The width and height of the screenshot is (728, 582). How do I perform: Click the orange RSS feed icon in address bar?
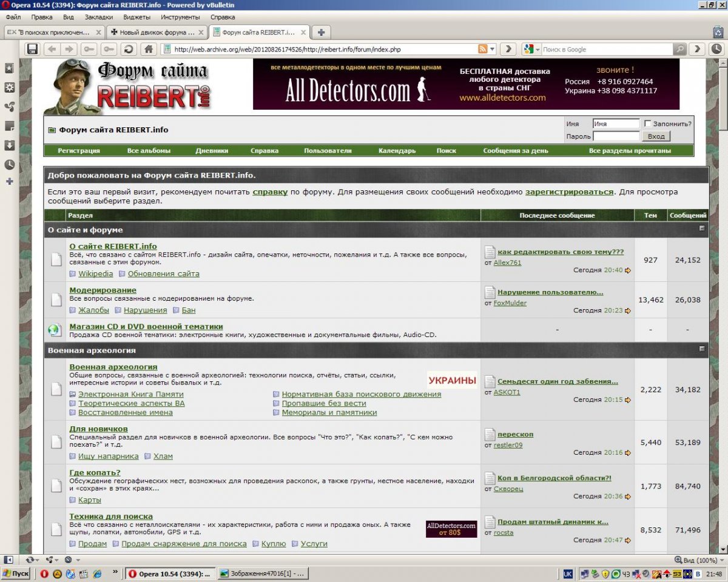[483, 49]
